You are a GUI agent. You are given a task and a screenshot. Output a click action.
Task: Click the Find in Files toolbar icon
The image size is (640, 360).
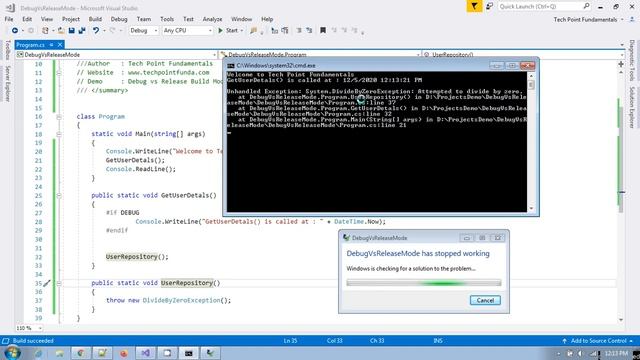tap(253, 31)
